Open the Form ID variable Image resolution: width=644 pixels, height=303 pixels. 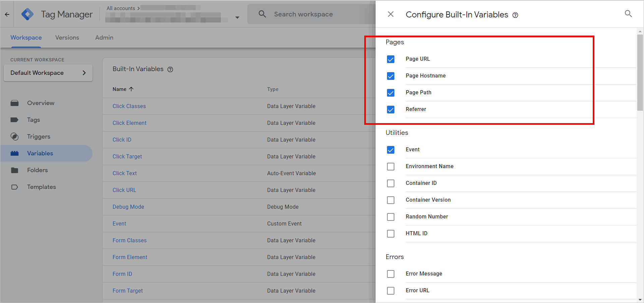122,274
